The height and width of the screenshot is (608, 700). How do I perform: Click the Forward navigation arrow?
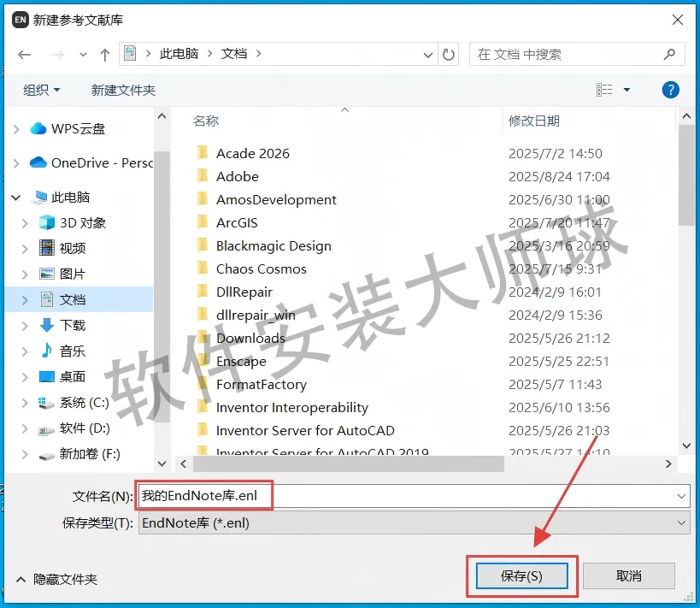pyautogui.click(x=57, y=55)
